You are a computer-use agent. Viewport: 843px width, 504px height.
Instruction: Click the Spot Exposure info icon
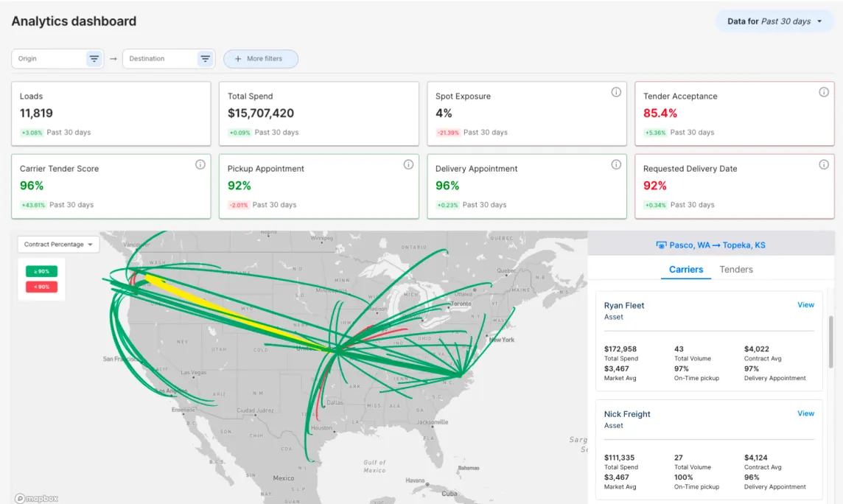pos(615,92)
